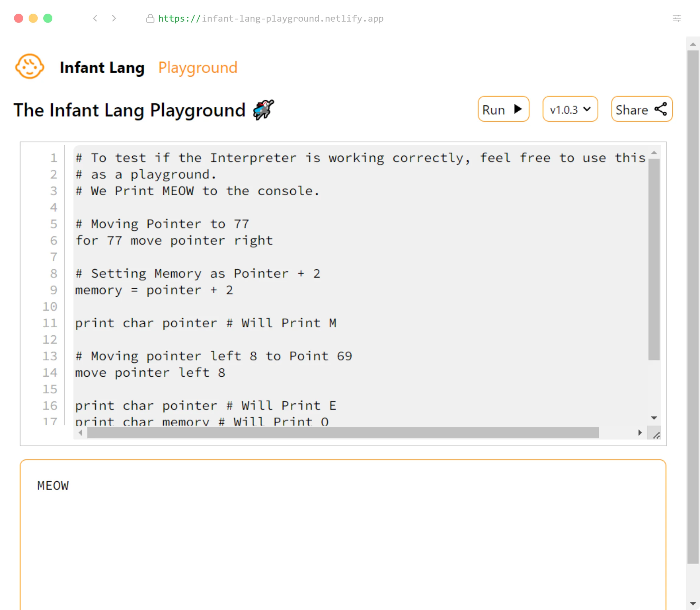Click line 'print char pointer # Will Print M'
The width and height of the screenshot is (700, 610).
(x=206, y=323)
